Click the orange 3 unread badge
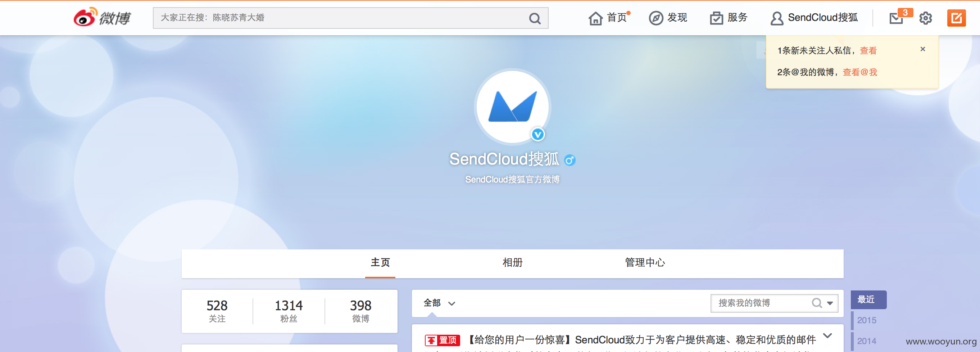 [x=906, y=13]
